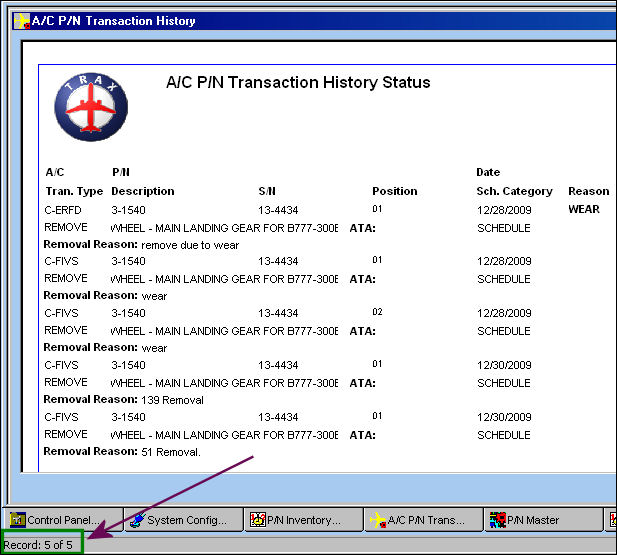Click REMOVE under the C-ERFD entry

point(66,228)
